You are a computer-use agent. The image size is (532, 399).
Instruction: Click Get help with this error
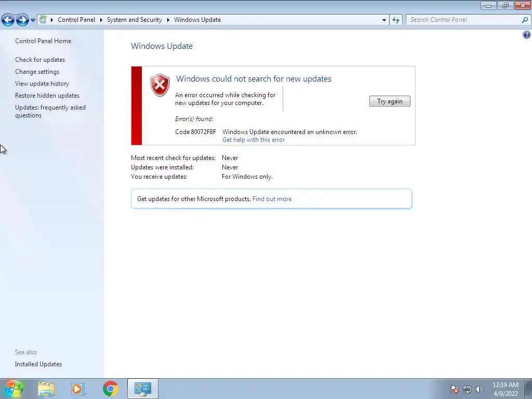(254, 140)
